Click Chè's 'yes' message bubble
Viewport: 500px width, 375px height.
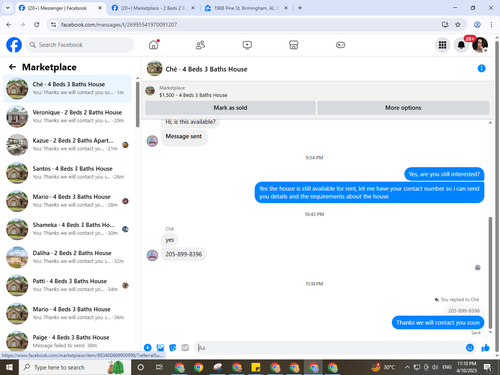tap(170, 240)
